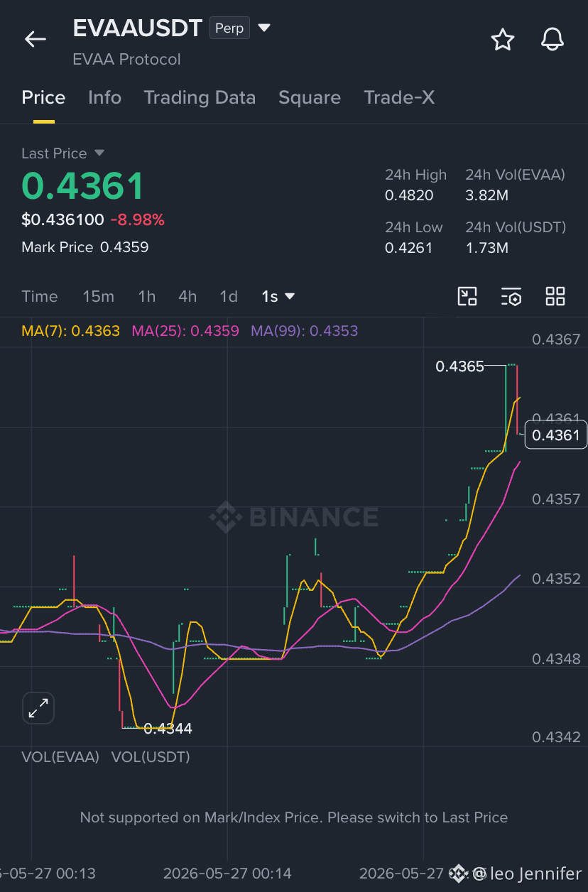Open the EVAAUSDT pair selector arrow

tap(264, 28)
